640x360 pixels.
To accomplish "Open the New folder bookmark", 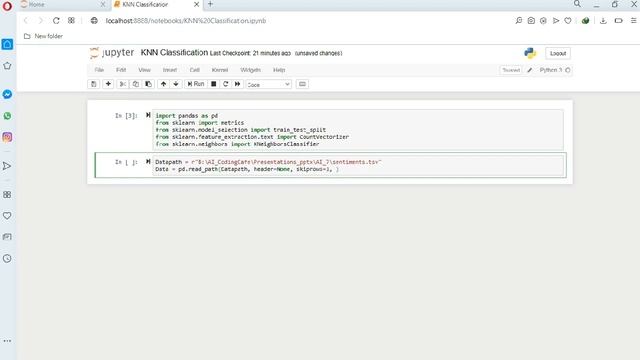I will click(43, 36).
